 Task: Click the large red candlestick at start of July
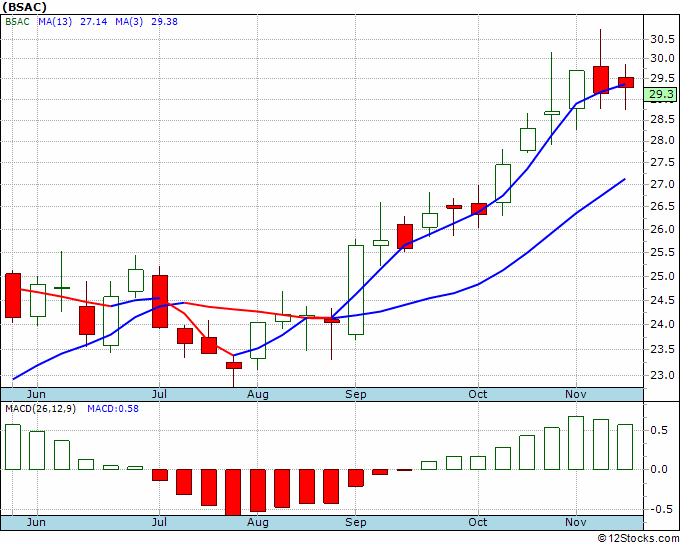click(160, 301)
